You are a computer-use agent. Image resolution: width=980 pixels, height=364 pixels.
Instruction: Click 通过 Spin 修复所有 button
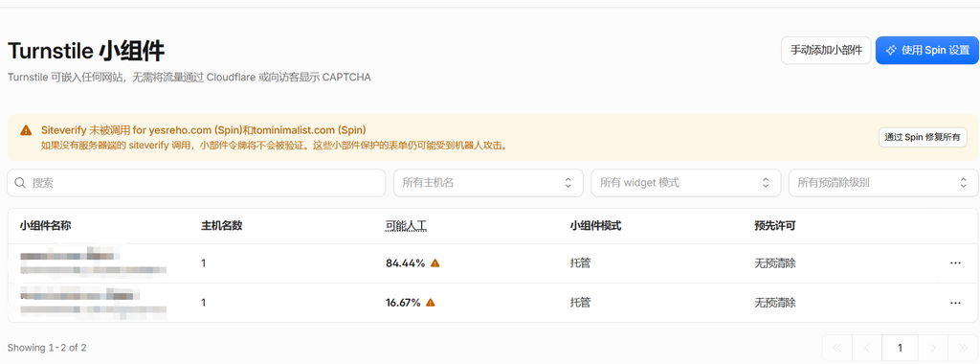click(x=923, y=137)
